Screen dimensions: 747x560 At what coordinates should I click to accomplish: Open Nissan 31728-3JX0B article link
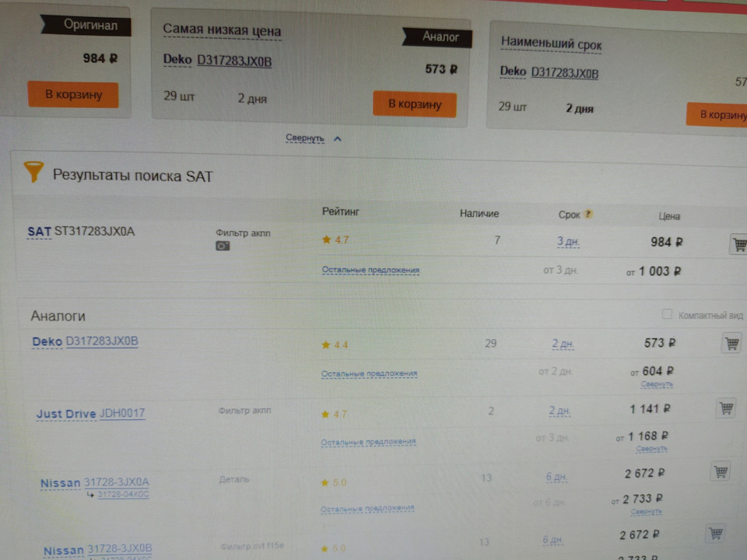(120, 548)
